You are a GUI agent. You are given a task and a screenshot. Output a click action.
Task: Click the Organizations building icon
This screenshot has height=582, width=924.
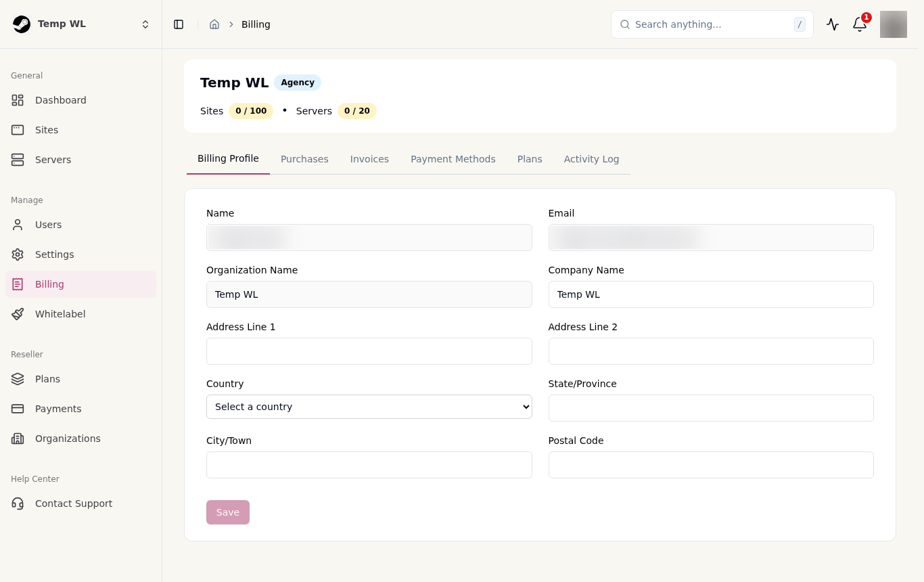click(x=18, y=439)
